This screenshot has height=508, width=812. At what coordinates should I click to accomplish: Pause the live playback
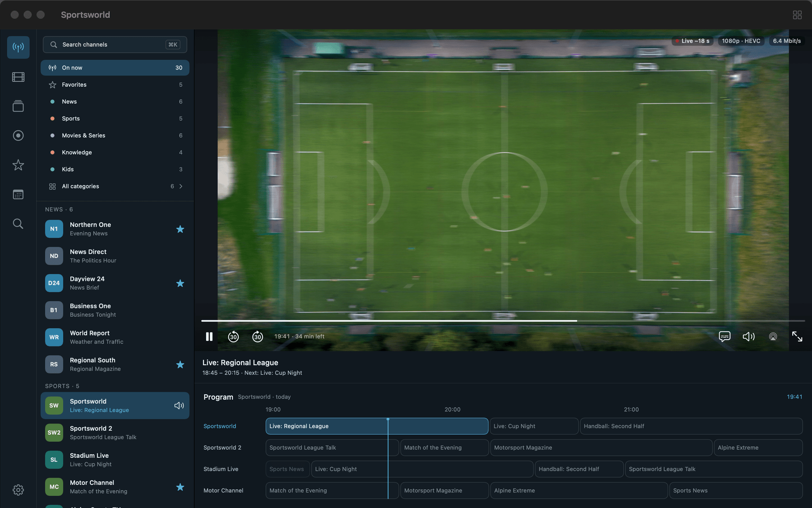pos(209,336)
